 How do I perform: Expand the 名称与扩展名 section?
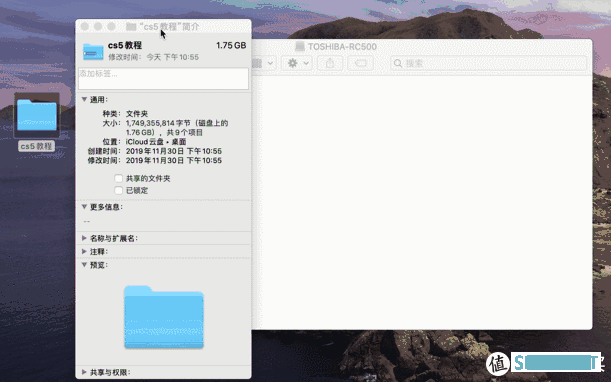tap(84, 238)
